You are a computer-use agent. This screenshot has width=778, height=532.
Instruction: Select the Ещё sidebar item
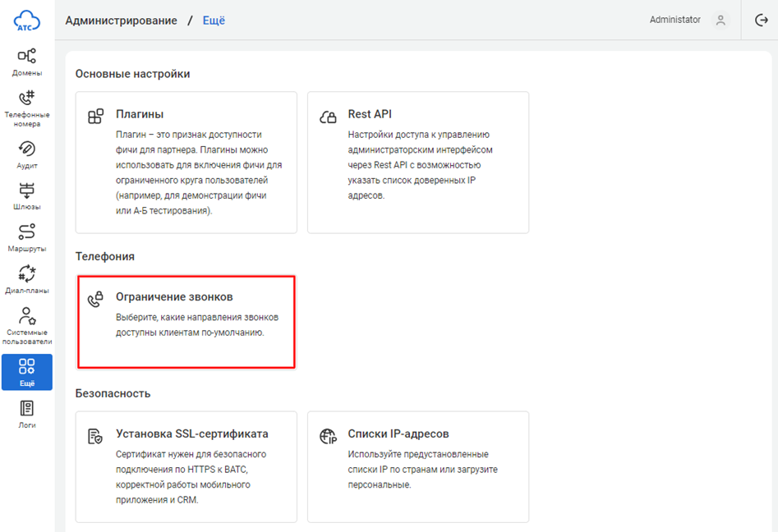(x=27, y=372)
